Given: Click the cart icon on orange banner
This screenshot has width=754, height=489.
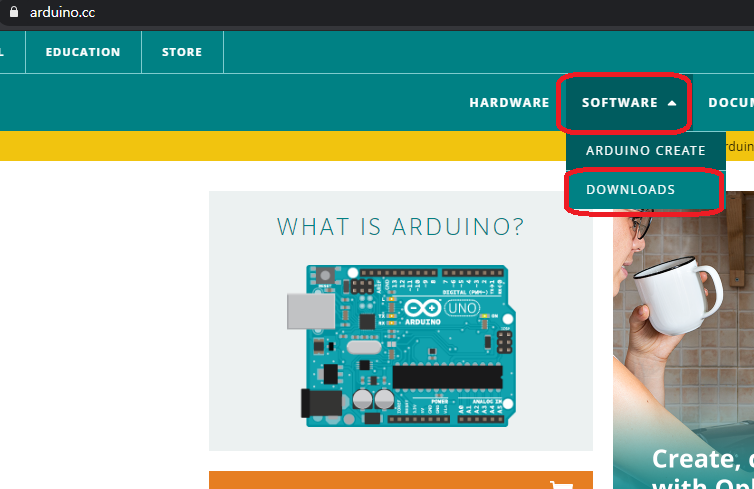Looking at the screenshot, I should (561, 485).
